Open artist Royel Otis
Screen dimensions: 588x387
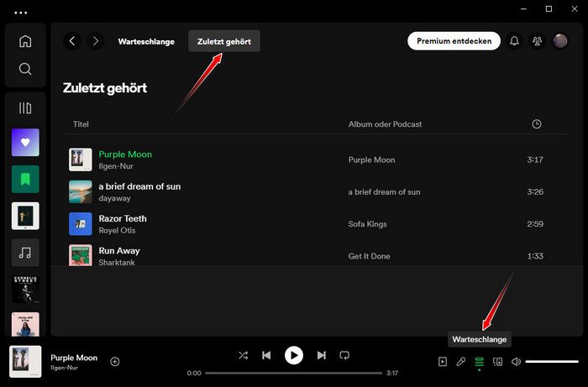click(117, 230)
